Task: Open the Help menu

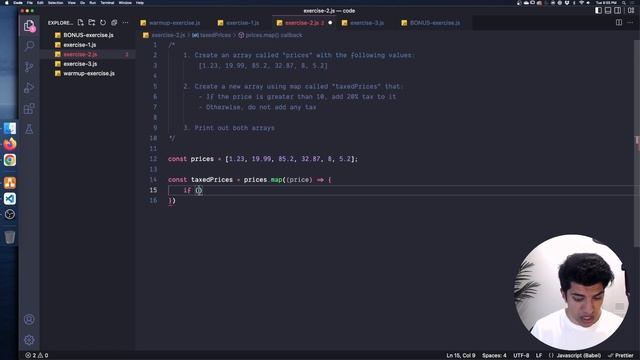Action: 140,2
